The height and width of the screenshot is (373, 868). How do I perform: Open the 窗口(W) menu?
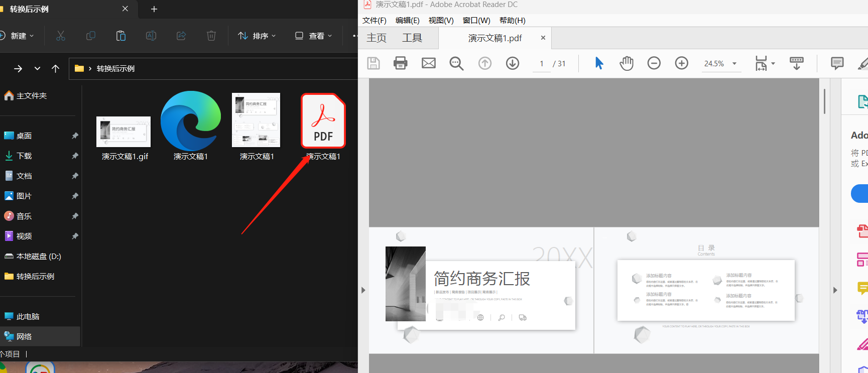pyautogui.click(x=476, y=21)
